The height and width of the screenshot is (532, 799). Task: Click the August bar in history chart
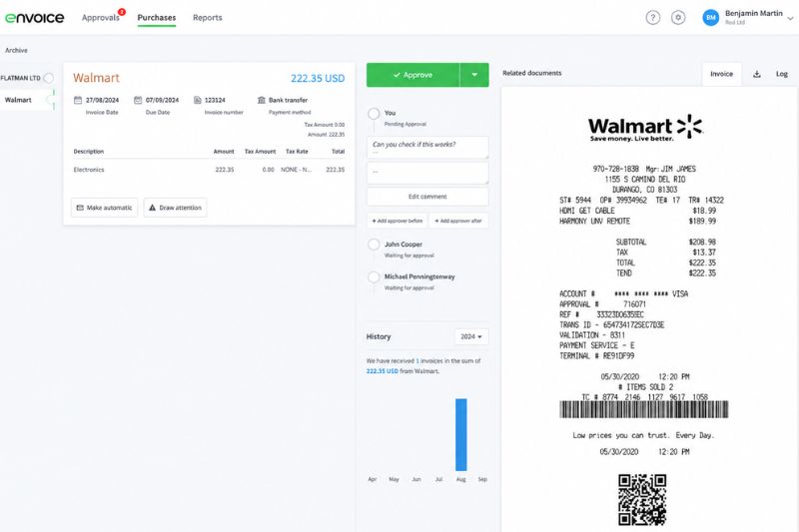click(x=461, y=435)
